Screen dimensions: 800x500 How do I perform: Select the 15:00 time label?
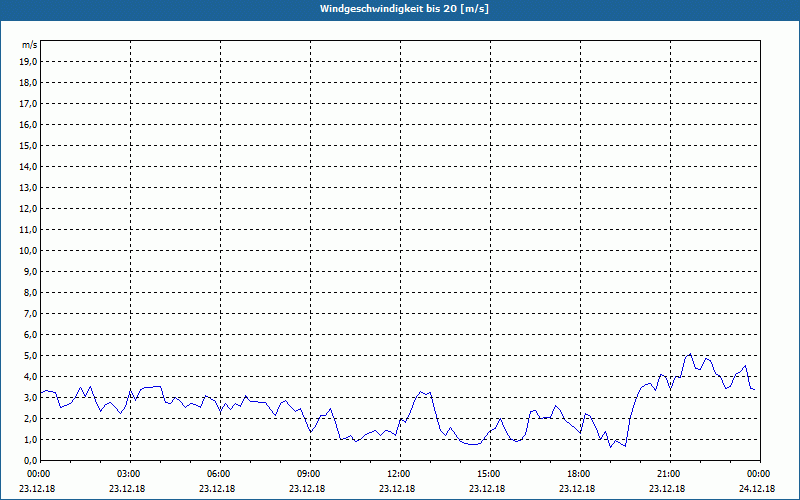tap(490, 474)
